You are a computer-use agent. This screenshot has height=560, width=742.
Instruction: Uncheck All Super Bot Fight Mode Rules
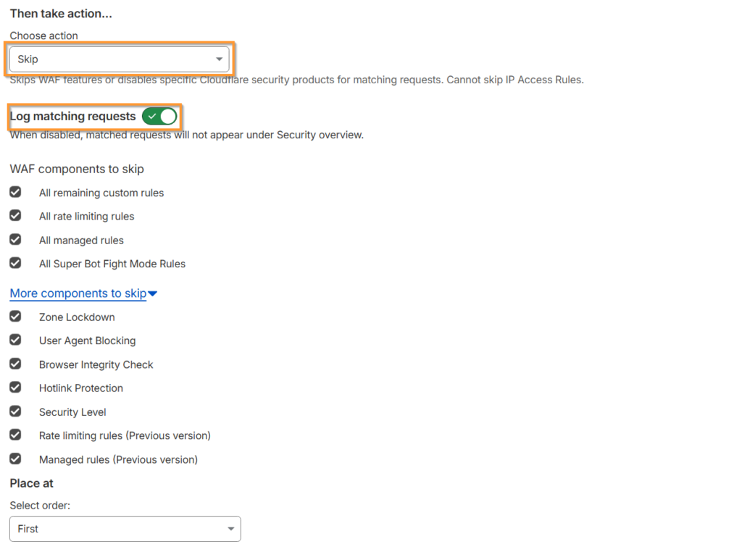15,263
